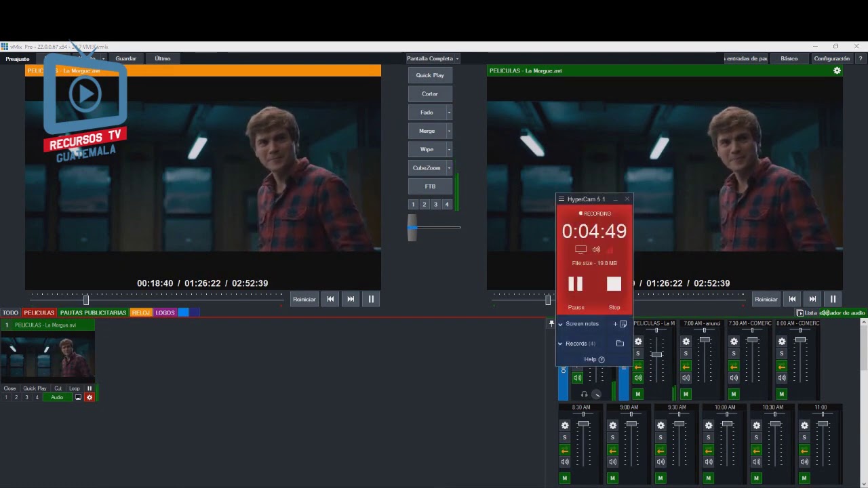
Task: Click the Cortar transition button
Action: 430,94
